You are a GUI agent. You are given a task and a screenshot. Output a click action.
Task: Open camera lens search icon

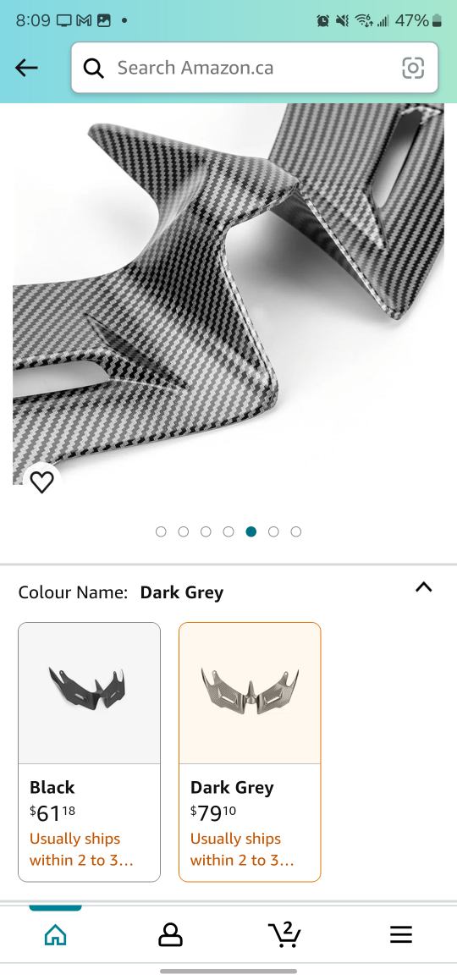[413, 68]
